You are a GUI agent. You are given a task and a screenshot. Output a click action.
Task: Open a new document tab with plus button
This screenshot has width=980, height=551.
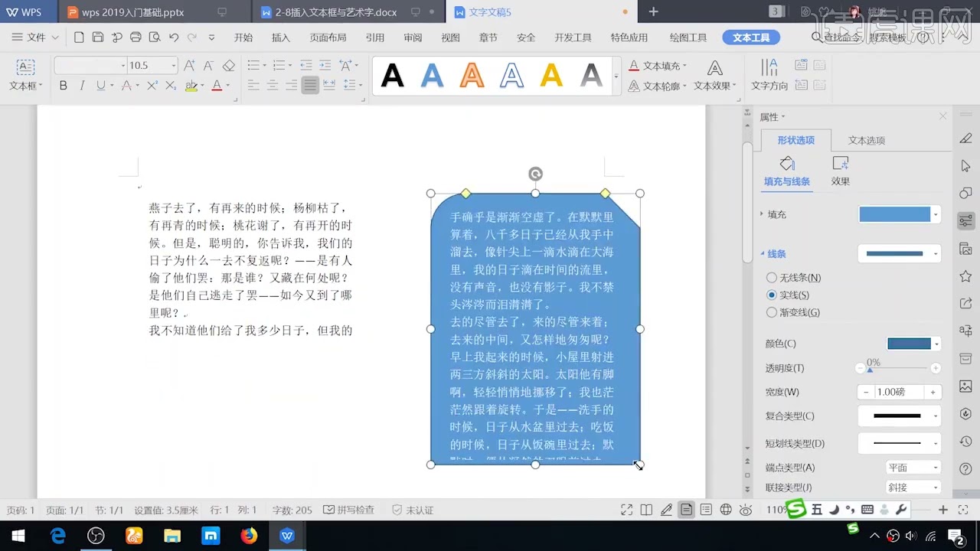653,11
